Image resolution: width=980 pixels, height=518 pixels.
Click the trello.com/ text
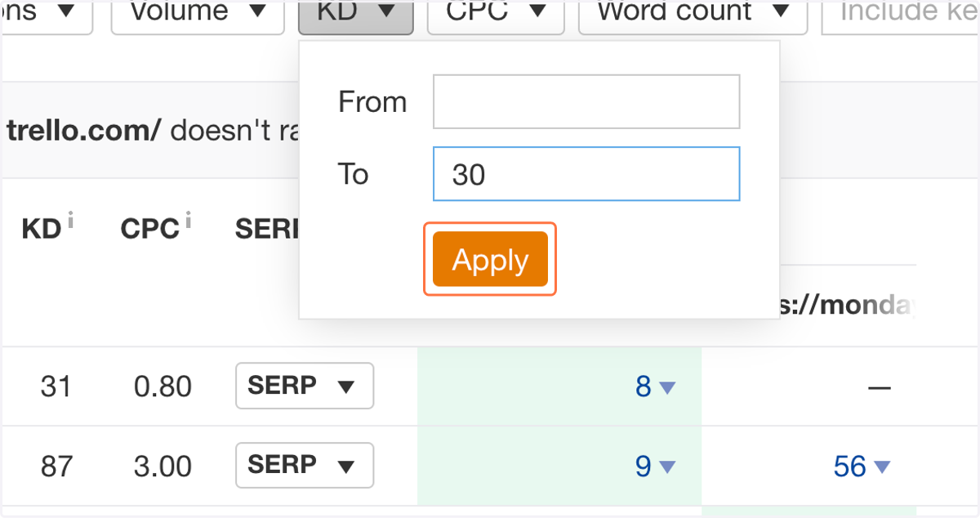(x=83, y=129)
